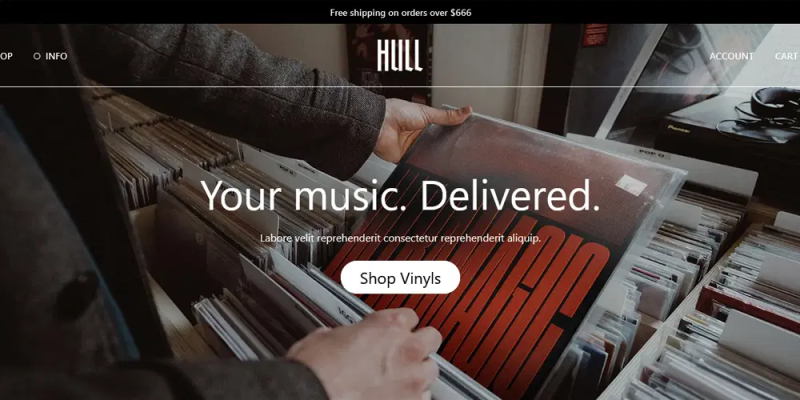The width and height of the screenshot is (800, 400).
Task: Click the Shop Vinyls button
Action: click(x=400, y=278)
